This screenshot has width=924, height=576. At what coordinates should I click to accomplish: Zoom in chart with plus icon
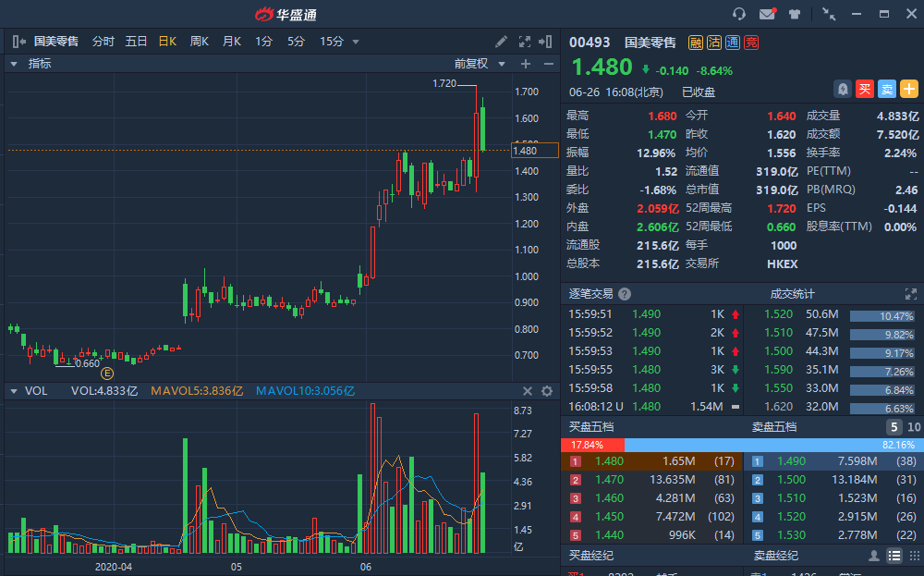point(526,64)
